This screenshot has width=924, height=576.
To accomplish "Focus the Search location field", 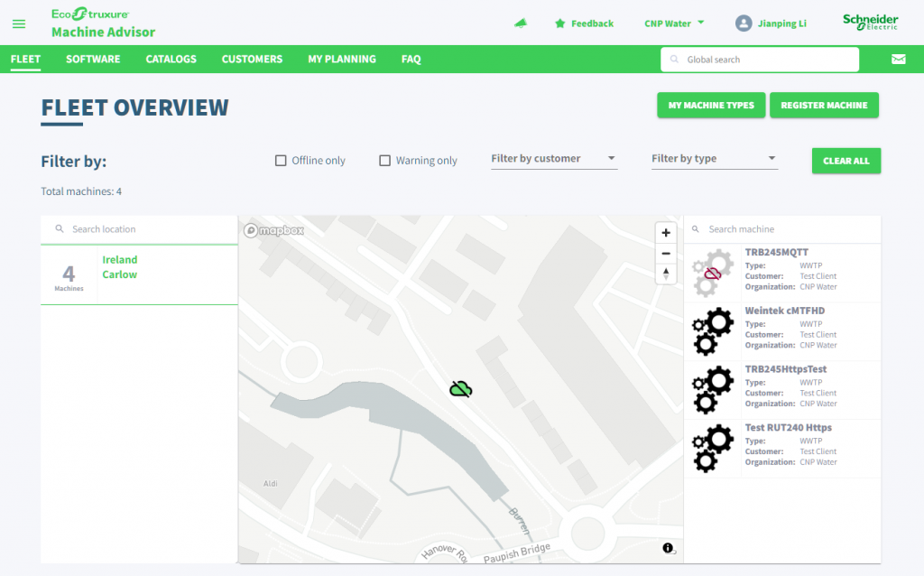I will tap(139, 229).
